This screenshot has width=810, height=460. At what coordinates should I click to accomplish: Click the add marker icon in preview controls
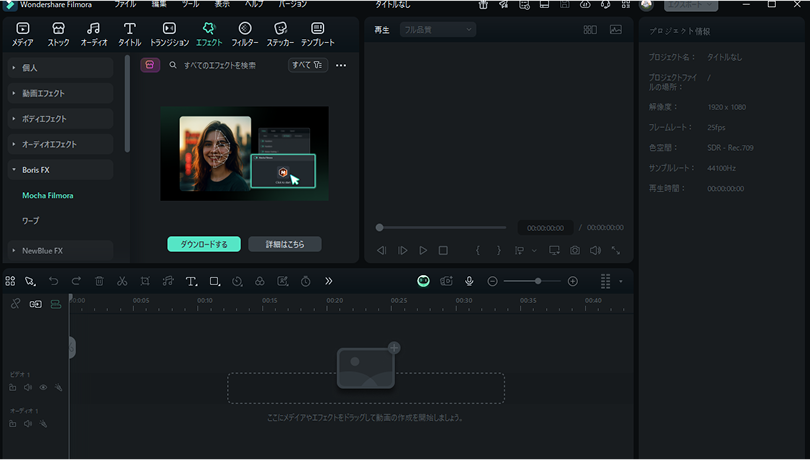[x=520, y=251]
